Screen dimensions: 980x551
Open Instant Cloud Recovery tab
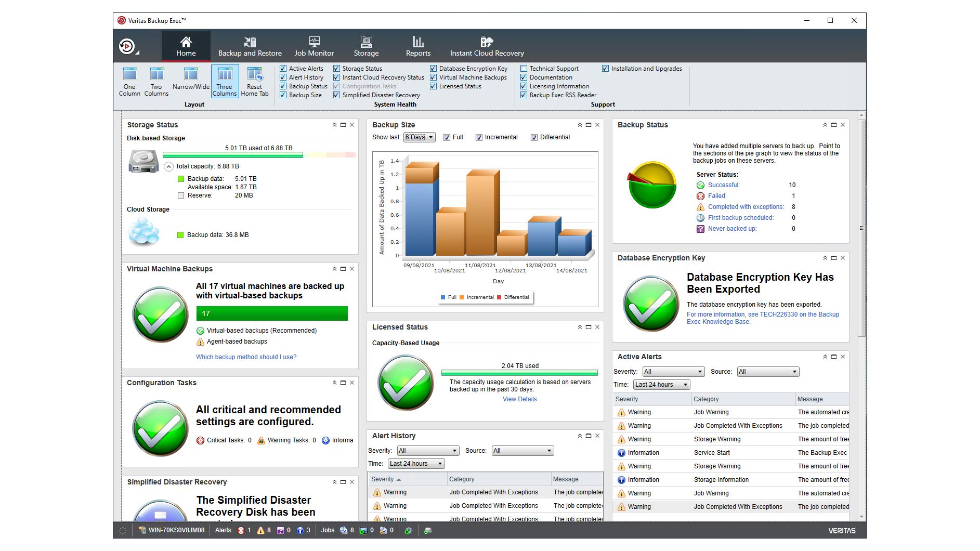487,46
